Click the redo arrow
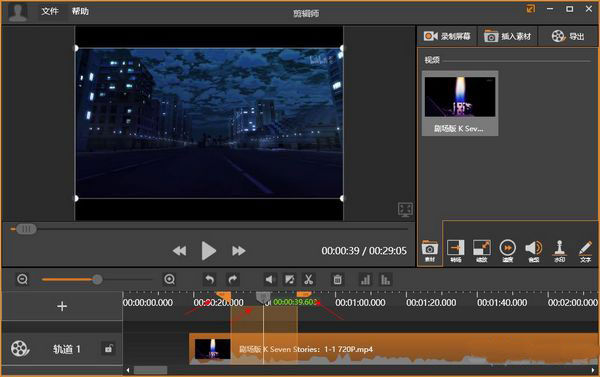 [x=233, y=279]
